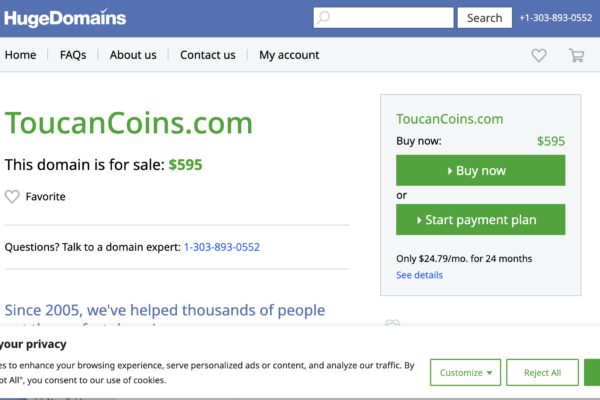Image resolution: width=600 pixels, height=400 pixels.
Task: Toggle the Favorite heart for ToucanCoins.com
Action: (13, 197)
